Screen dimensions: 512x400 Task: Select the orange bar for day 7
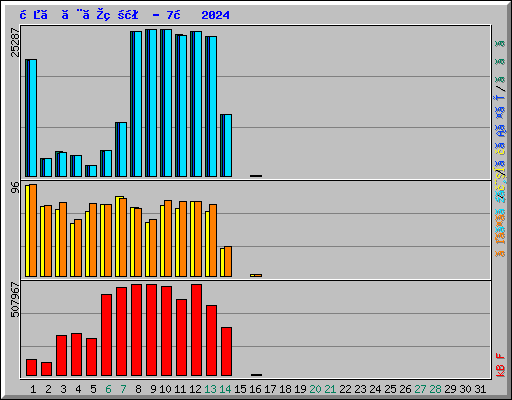pyautogui.click(x=123, y=237)
